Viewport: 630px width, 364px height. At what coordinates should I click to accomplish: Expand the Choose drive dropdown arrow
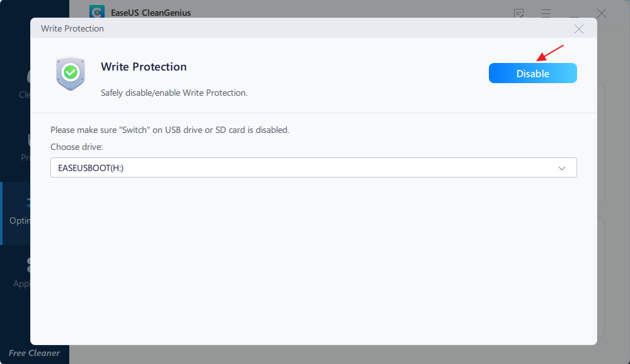coord(562,168)
